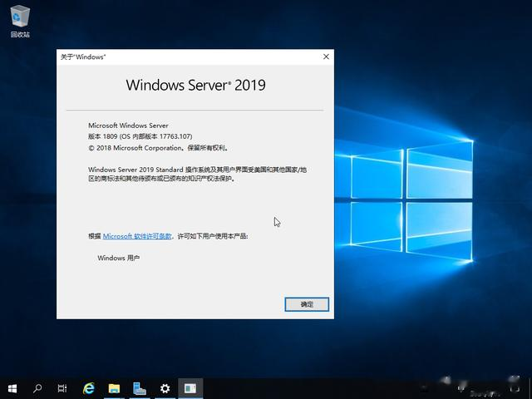Screen dimensions: 532x399
Task: Open Task View on the taskbar
Action: pos(62,388)
